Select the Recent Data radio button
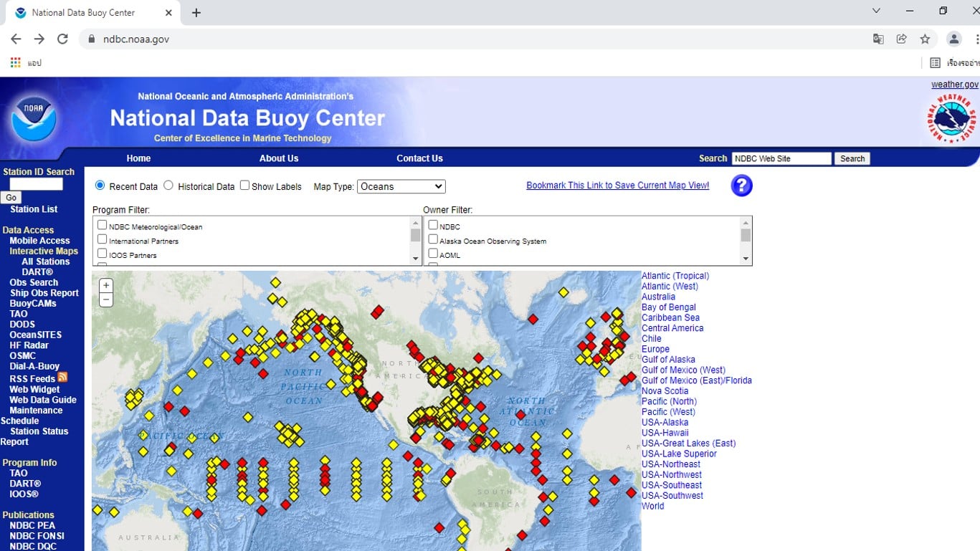 (100, 186)
